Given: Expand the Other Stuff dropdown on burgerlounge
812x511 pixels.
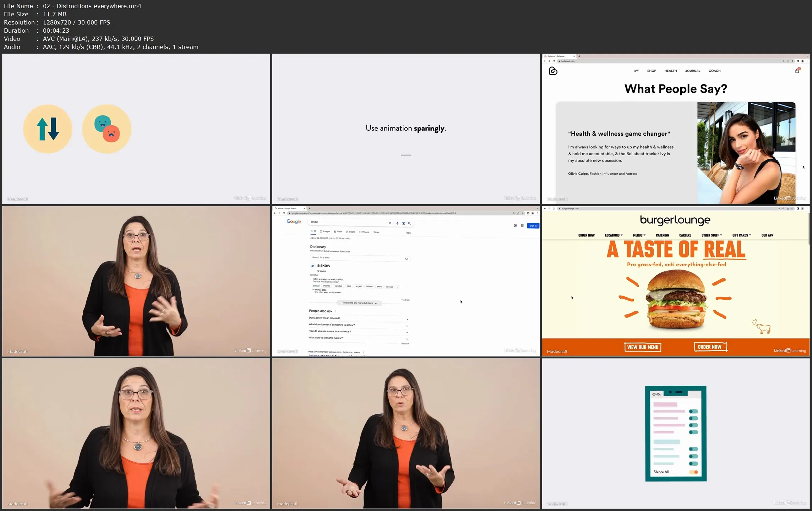Looking at the screenshot, I should click(712, 235).
